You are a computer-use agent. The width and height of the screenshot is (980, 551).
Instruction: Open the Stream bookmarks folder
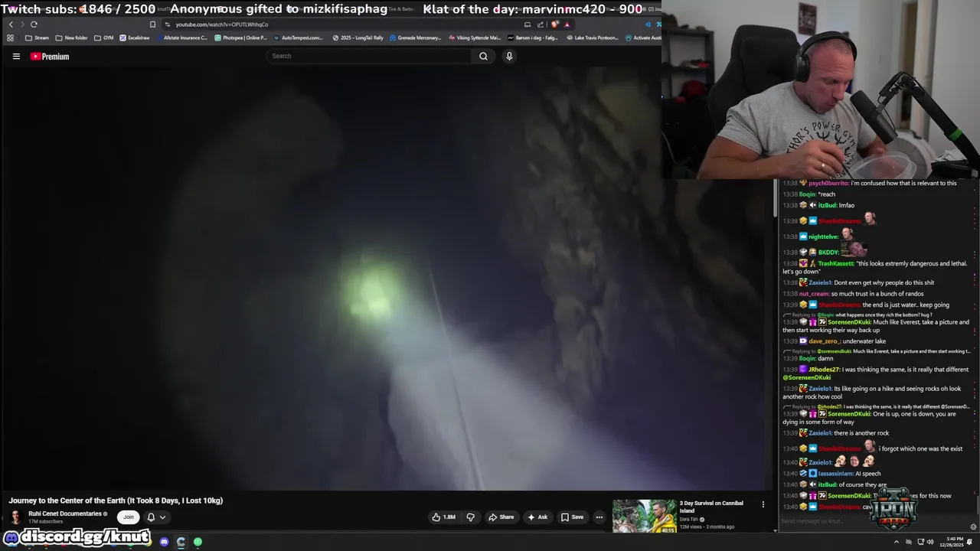[37, 37]
